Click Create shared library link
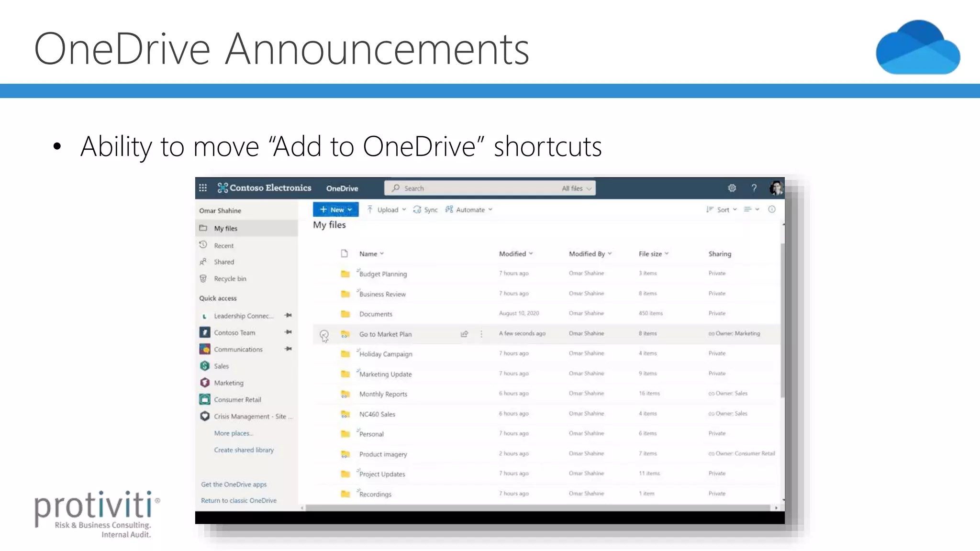 (x=244, y=450)
